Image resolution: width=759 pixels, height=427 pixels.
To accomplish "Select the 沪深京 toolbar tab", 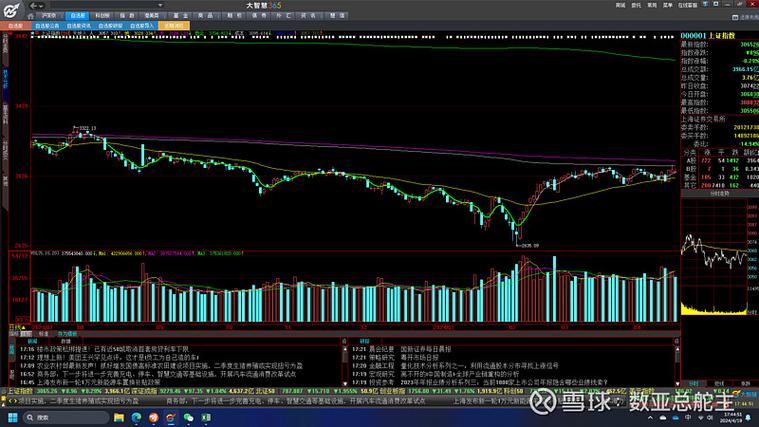I will [x=49, y=16].
